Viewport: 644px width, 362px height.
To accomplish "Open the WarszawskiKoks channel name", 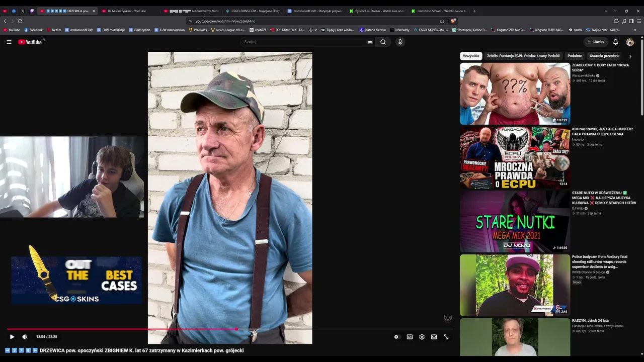I will pyautogui.click(x=584, y=75).
